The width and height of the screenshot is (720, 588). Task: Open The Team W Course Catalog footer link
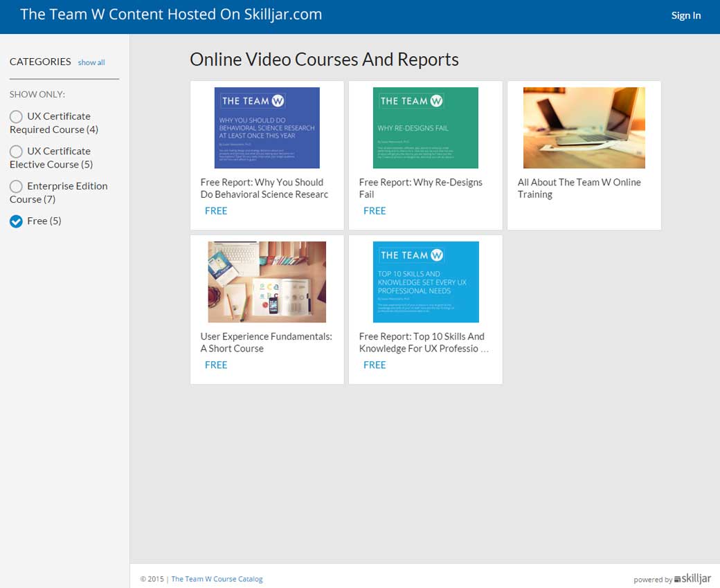pyautogui.click(x=217, y=579)
